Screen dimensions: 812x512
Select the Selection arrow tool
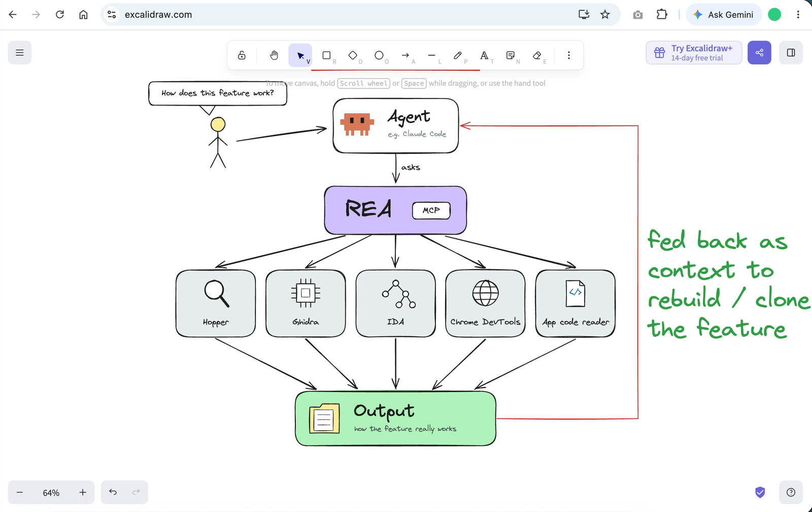pyautogui.click(x=300, y=55)
